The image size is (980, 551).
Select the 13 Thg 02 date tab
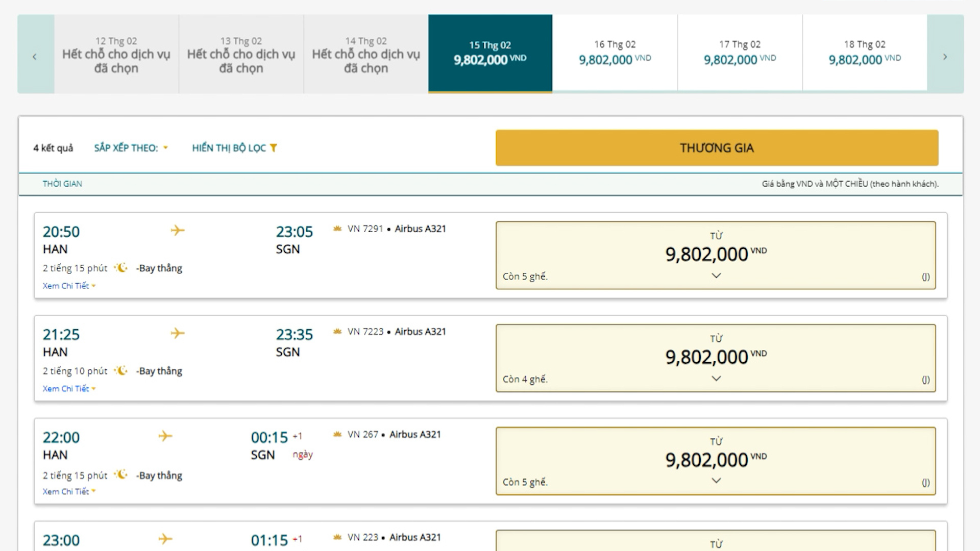pyautogui.click(x=241, y=54)
